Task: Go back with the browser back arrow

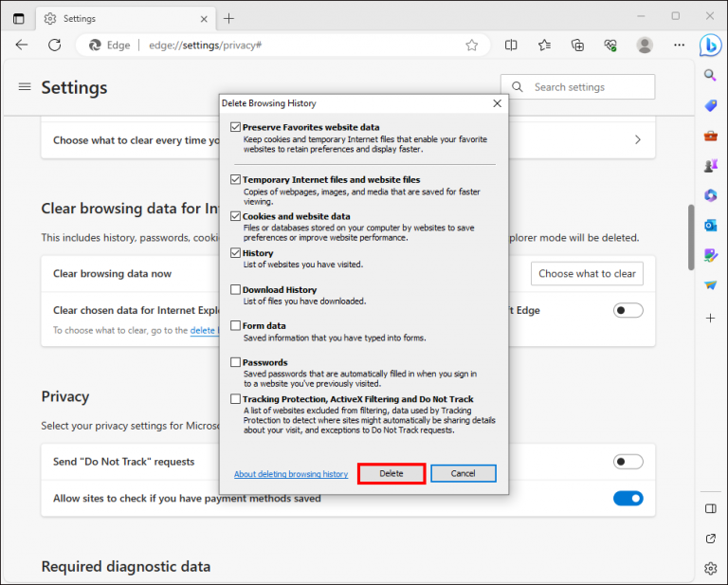Action: [22, 45]
